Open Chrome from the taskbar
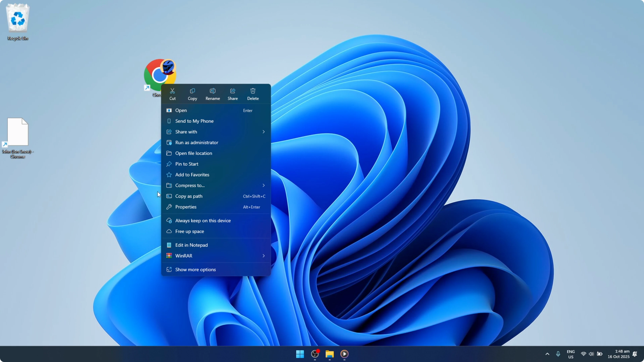This screenshot has height=362, width=644. click(x=314, y=354)
